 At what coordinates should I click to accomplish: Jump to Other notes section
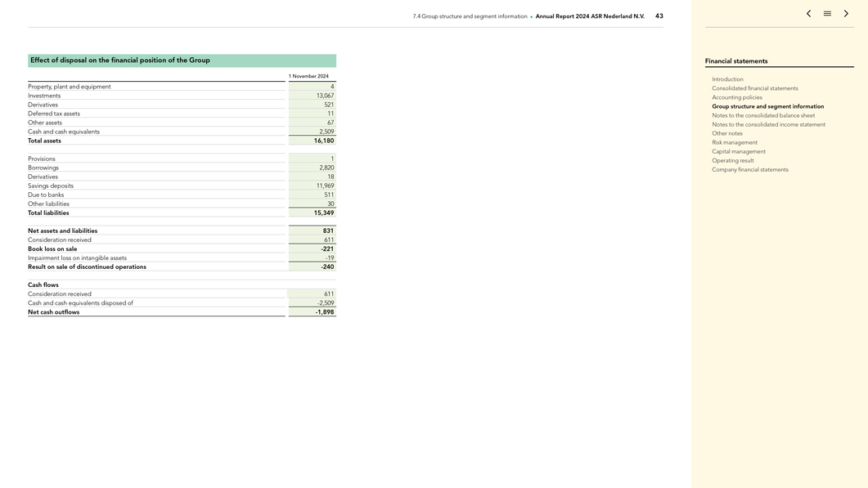click(x=726, y=133)
